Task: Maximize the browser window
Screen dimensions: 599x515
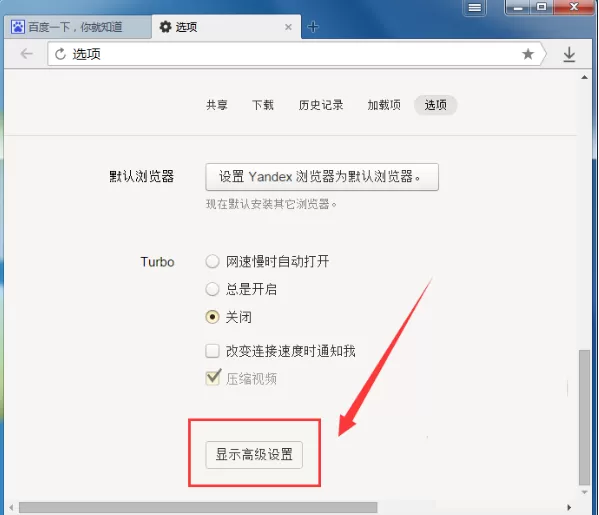Action: [x=542, y=7]
